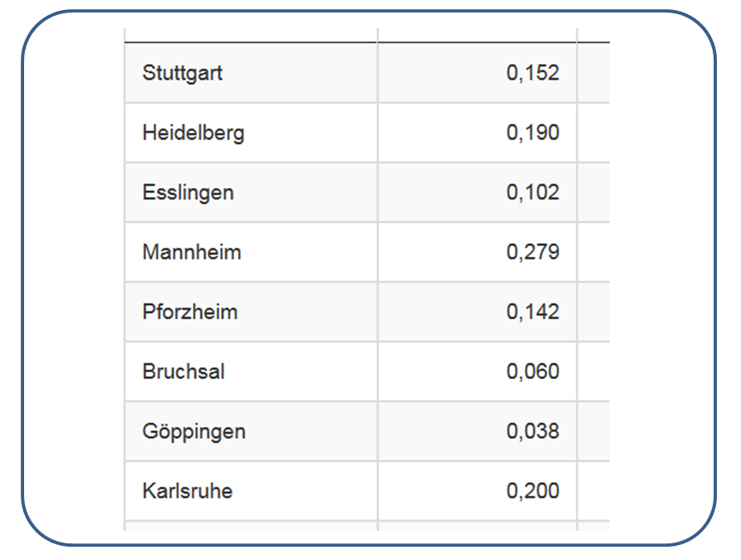This screenshot has height=560, width=741.
Task: Click empty header above value column
Action: (x=478, y=35)
